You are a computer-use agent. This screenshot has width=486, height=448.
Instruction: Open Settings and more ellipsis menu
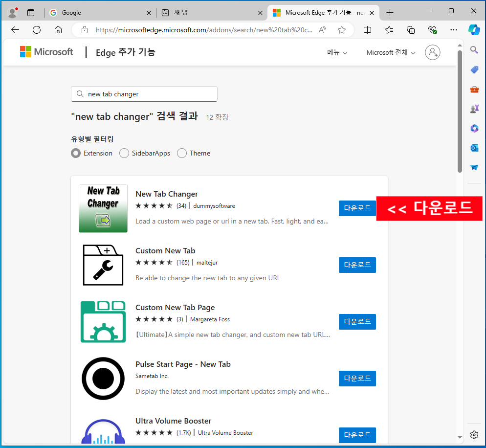[453, 30]
